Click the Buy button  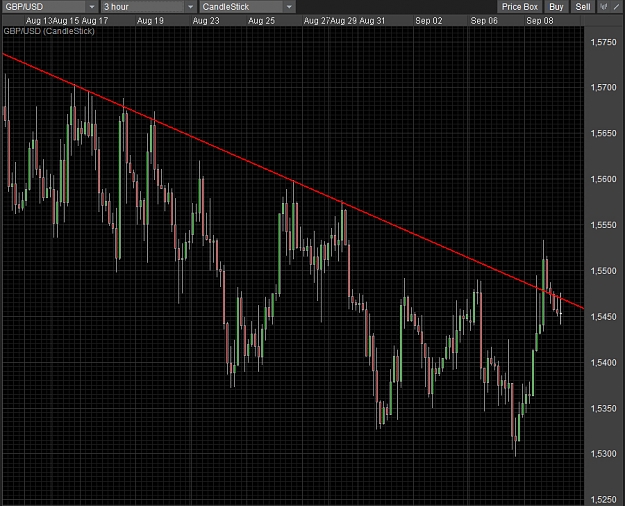(556, 7)
